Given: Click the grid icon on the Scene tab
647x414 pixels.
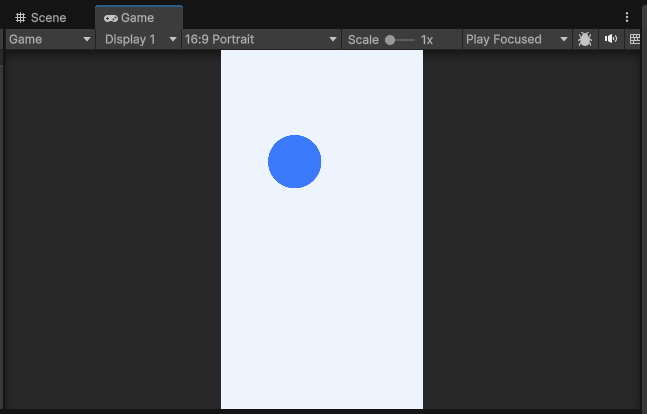Looking at the screenshot, I should pyautogui.click(x=20, y=18).
